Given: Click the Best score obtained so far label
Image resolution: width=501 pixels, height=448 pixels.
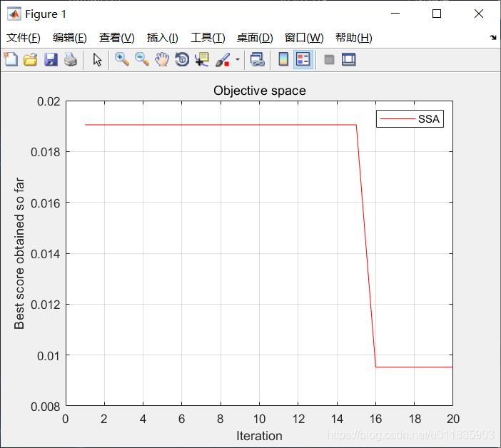Looking at the screenshot, I should (x=19, y=253).
